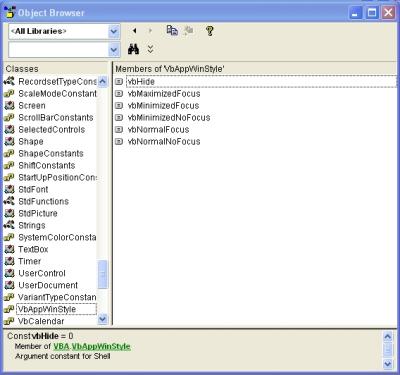Click Classes list scroll up arrow
The height and width of the screenshot is (375, 400).
(x=103, y=81)
